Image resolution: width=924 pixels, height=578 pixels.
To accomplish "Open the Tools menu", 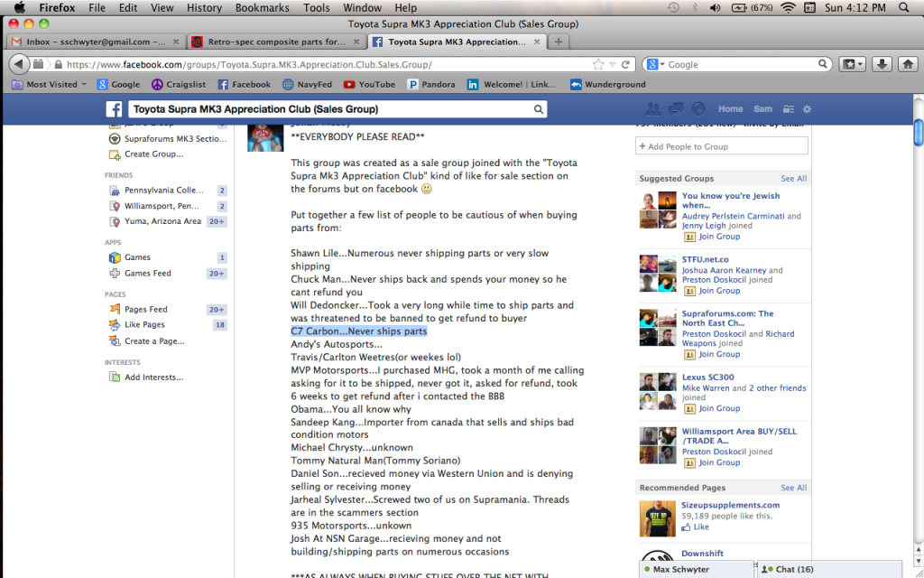I will point(317,7).
